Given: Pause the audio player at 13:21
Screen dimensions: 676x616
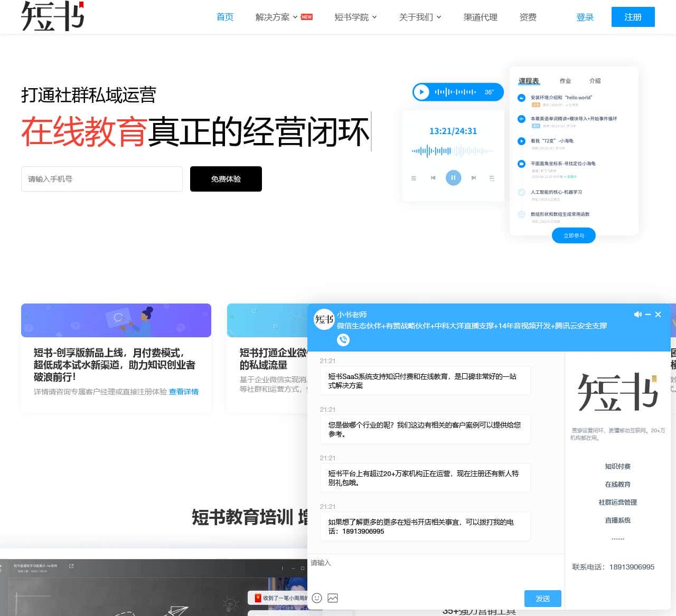Looking at the screenshot, I should point(453,177).
